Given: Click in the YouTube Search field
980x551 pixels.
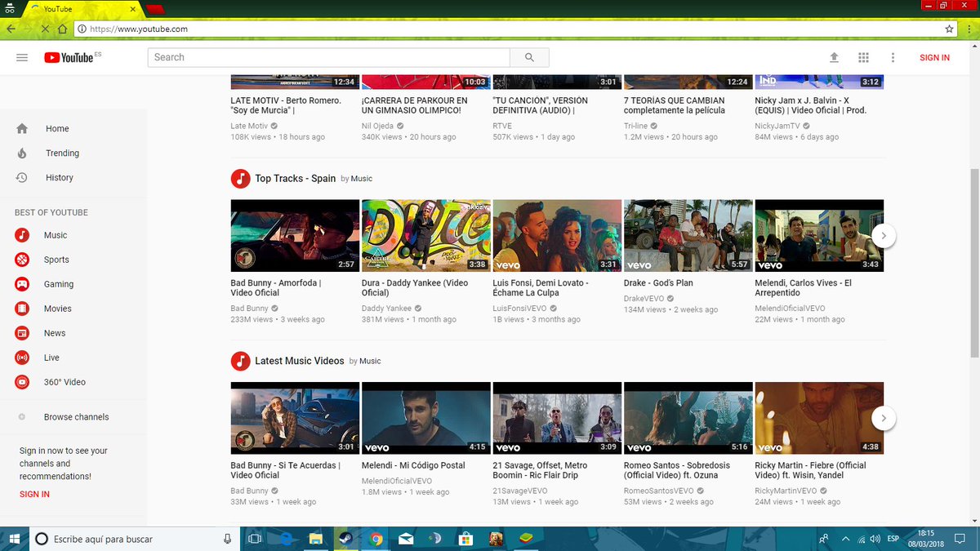Looking at the screenshot, I should [328, 57].
